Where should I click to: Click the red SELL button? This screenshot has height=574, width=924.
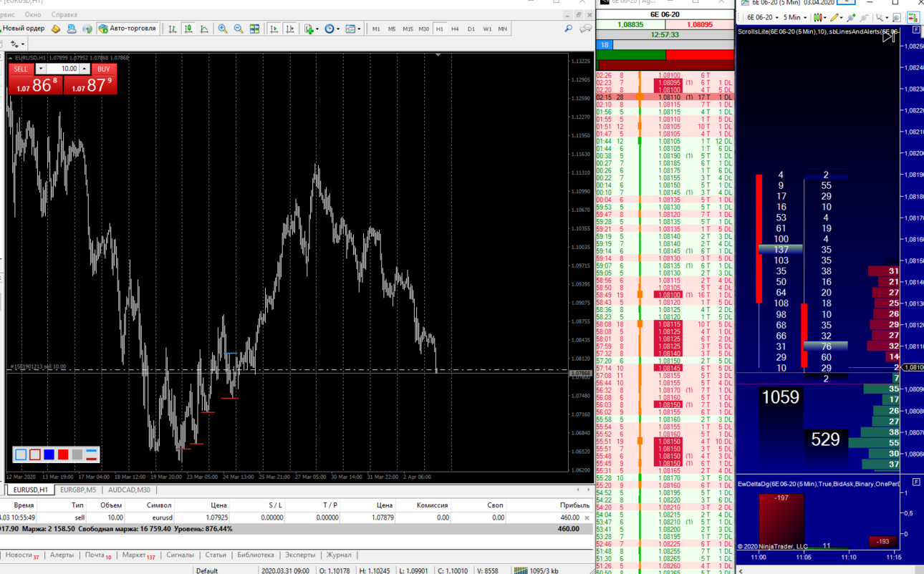pyautogui.click(x=21, y=69)
